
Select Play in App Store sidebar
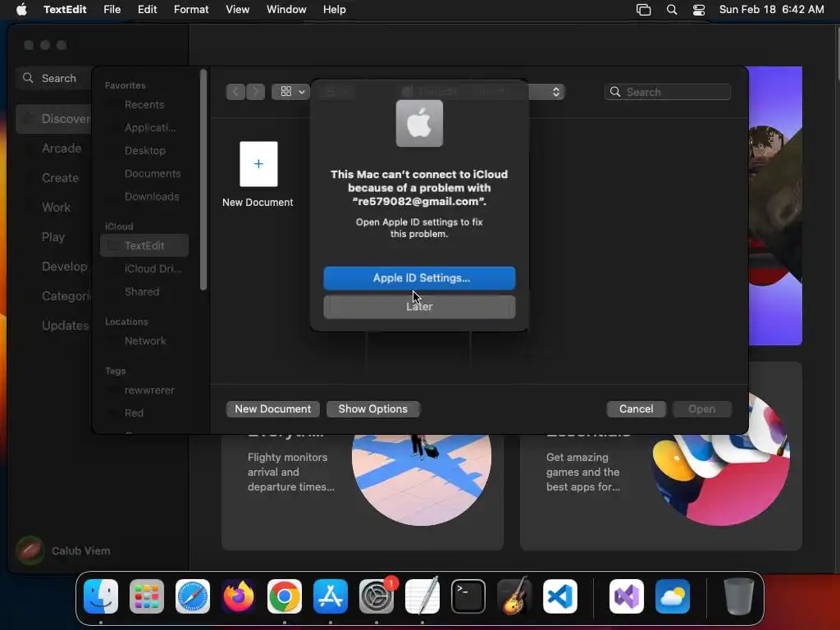(53, 237)
